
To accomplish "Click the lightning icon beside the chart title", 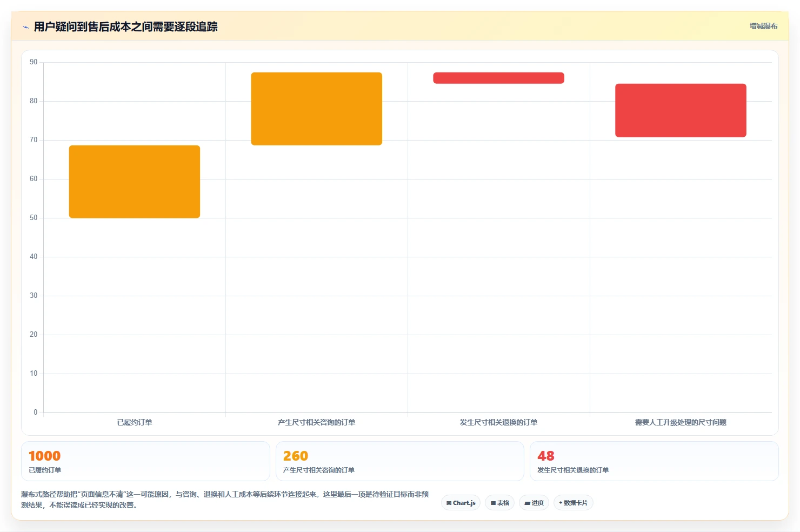I will pos(25,27).
